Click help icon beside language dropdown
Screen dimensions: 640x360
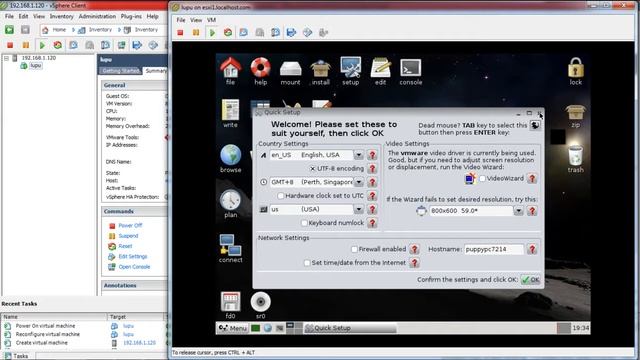[372, 155]
